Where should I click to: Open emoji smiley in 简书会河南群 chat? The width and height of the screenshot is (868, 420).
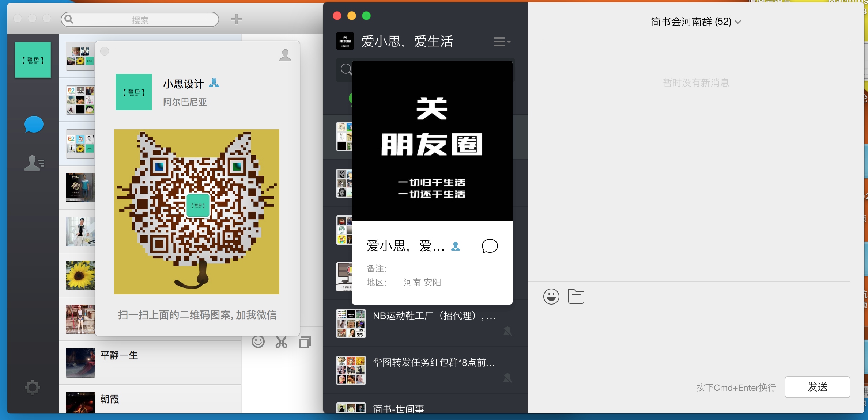coord(551,297)
